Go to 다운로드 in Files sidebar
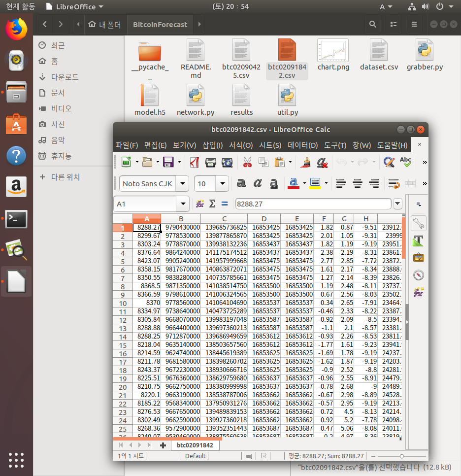Viewport: 461px width, 476px height. coord(65,77)
